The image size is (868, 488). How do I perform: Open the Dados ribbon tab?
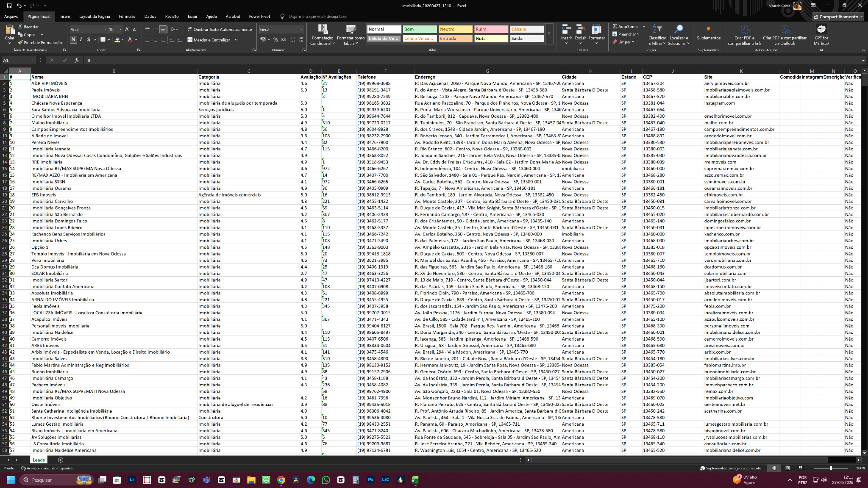click(150, 17)
